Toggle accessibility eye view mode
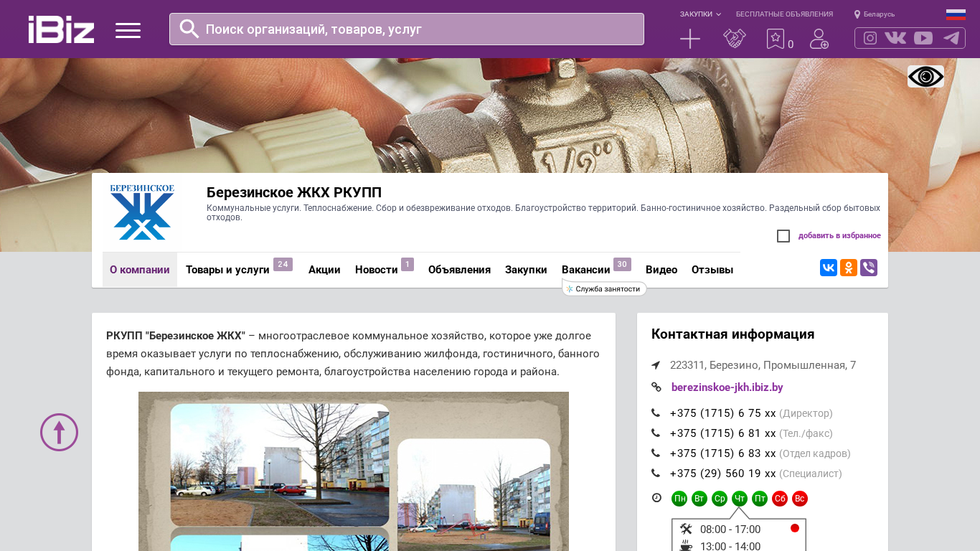Image resolution: width=980 pixels, height=551 pixels. tap(925, 76)
